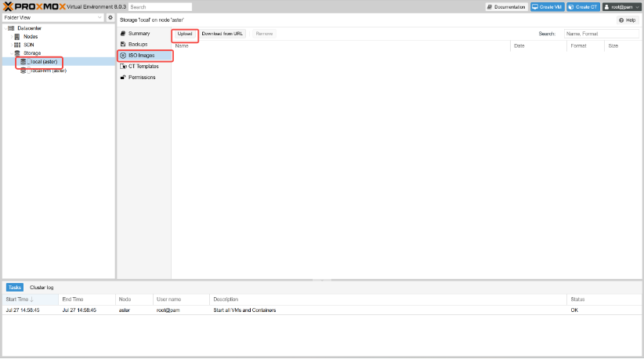Open the Folder View settings gear

pos(110,18)
